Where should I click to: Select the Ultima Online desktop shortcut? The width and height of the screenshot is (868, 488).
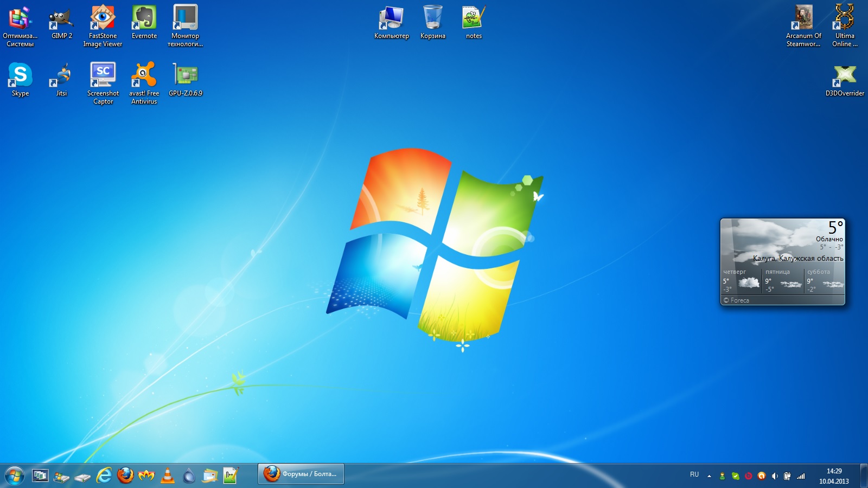click(845, 26)
